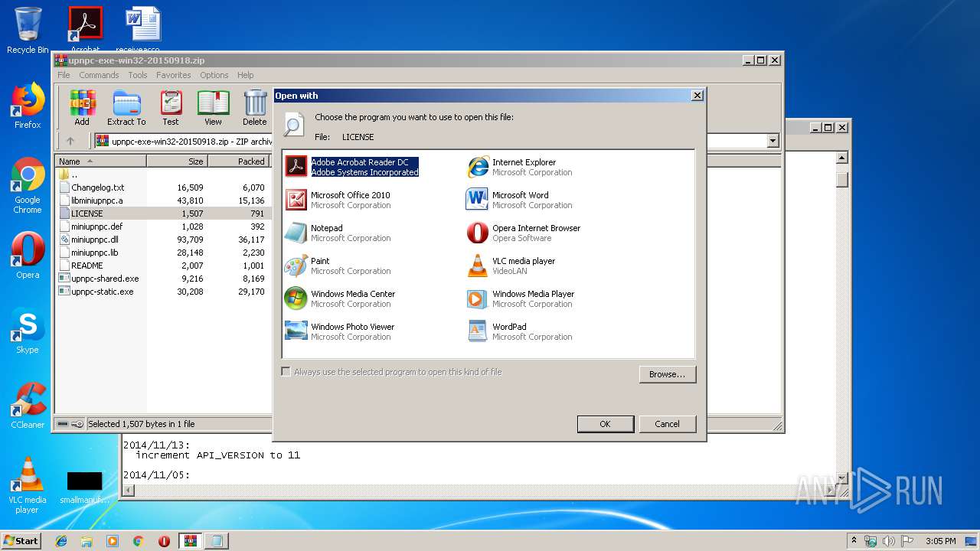
Task: Open WinRAR File menu
Action: click(x=64, y=75)
